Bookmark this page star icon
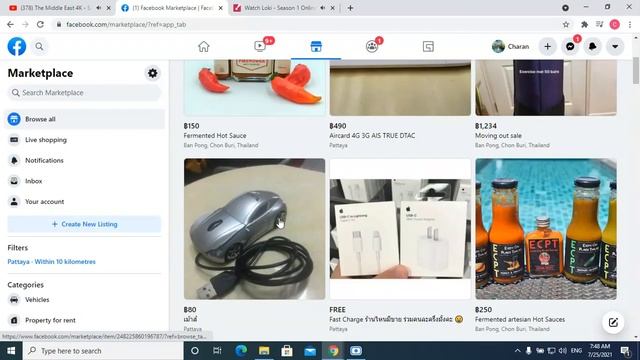 566,24
